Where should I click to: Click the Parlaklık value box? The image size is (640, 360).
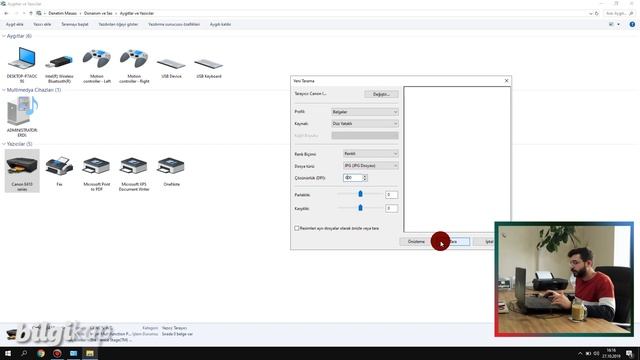pos(391,195)
